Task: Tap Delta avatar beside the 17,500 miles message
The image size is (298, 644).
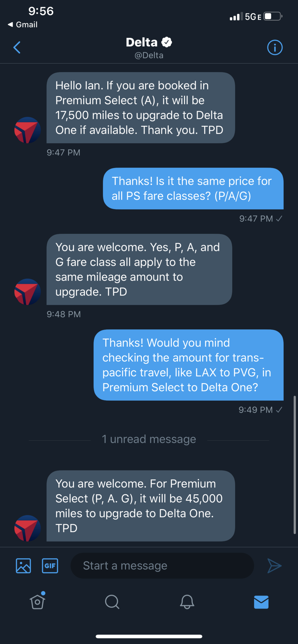Action: tap(28, 130)
